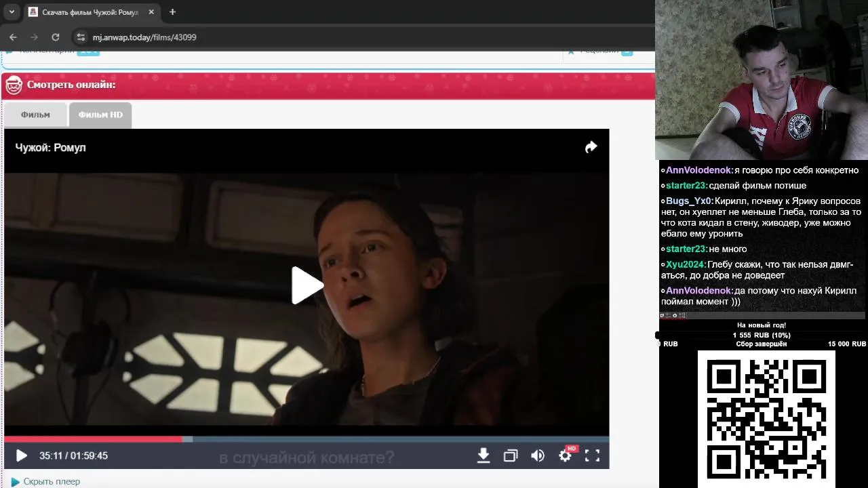
Task: Reload the current page
Action: point(56,37)
